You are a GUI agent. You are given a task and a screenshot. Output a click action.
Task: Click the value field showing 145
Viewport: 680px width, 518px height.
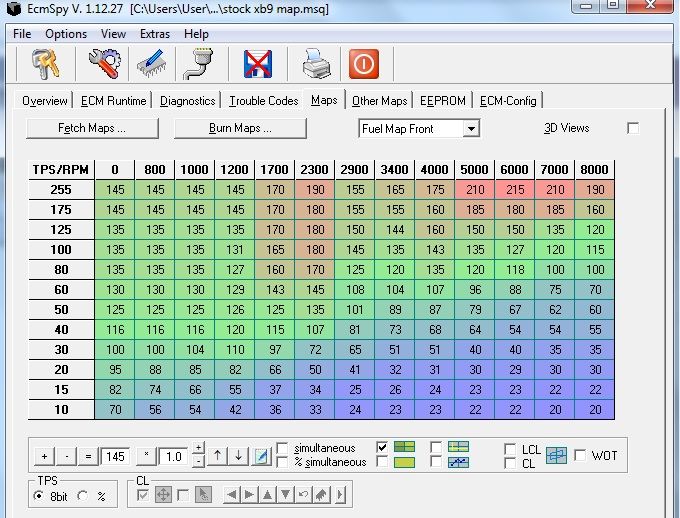click(115, 456)
